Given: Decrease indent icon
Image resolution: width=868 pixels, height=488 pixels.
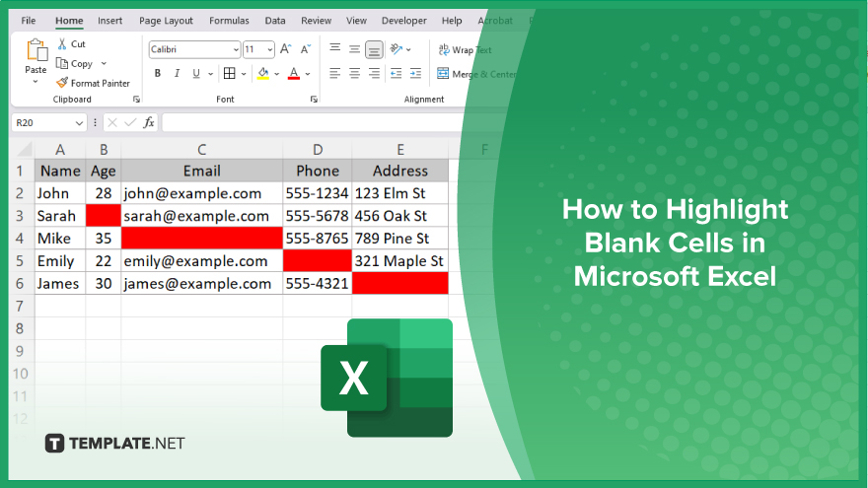Looking at the screenshot, I should [x=396, y=73].
